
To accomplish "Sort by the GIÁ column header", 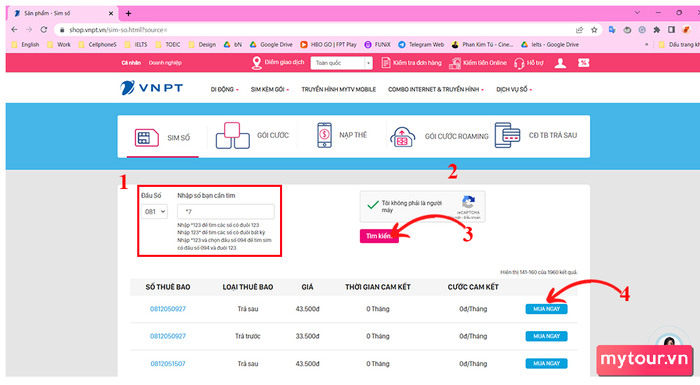I will coord(307,287).
